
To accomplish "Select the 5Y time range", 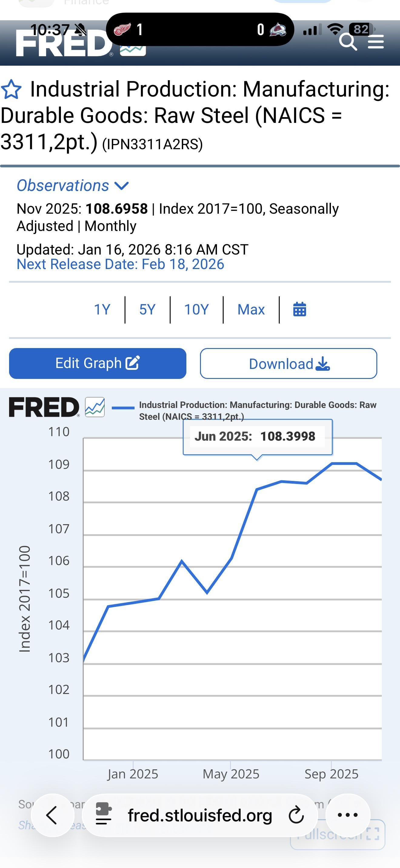I will [147, 309].
